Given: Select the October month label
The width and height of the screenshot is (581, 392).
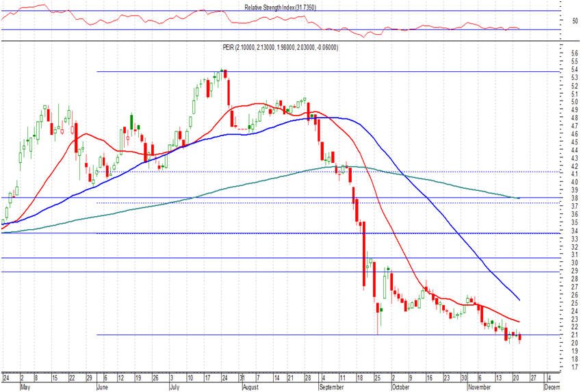Looking at the screenshot, I should (x=400, y=387).
